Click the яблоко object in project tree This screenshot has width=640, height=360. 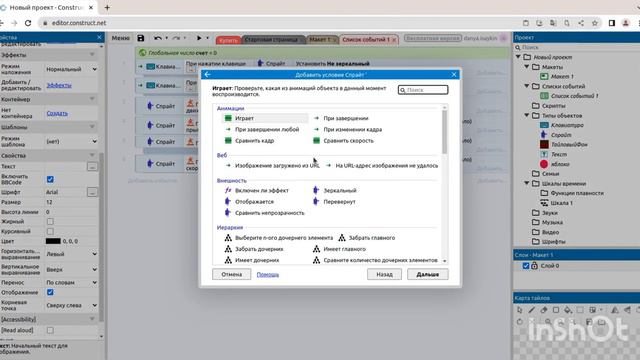(560, 164)
